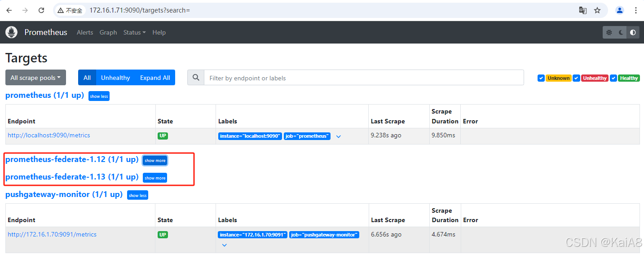Click the Expand All button
The height and width of the screenshot is (254, 644).
[x=155, y=78]
